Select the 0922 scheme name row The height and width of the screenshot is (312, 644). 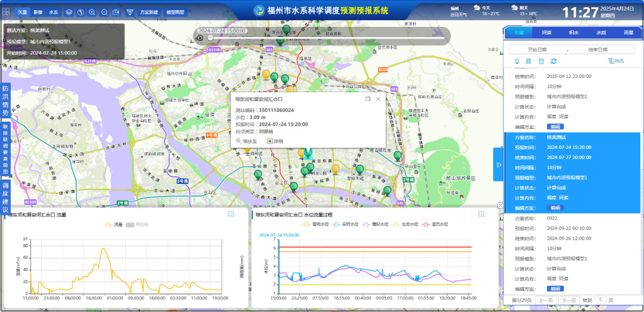pyautogui.click(x=572, y=218)
